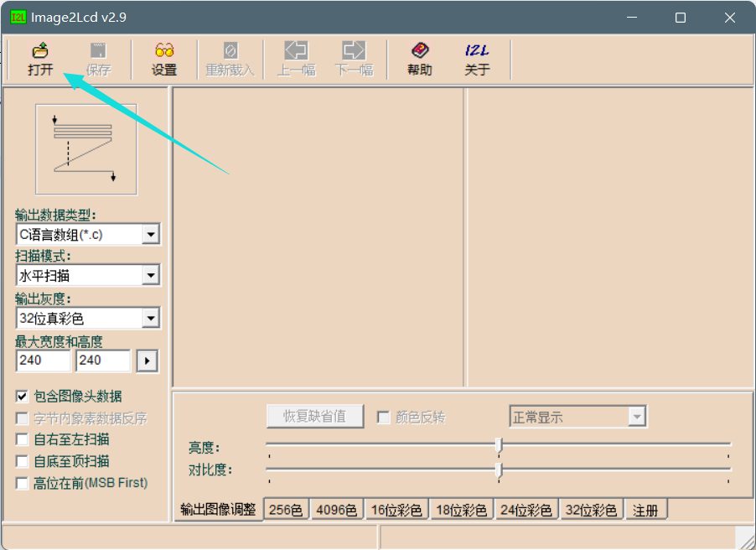Click the scan direction preview diagram
Image resolution: width=756 pixels, height=550 pixels.
tap(86, 149)
